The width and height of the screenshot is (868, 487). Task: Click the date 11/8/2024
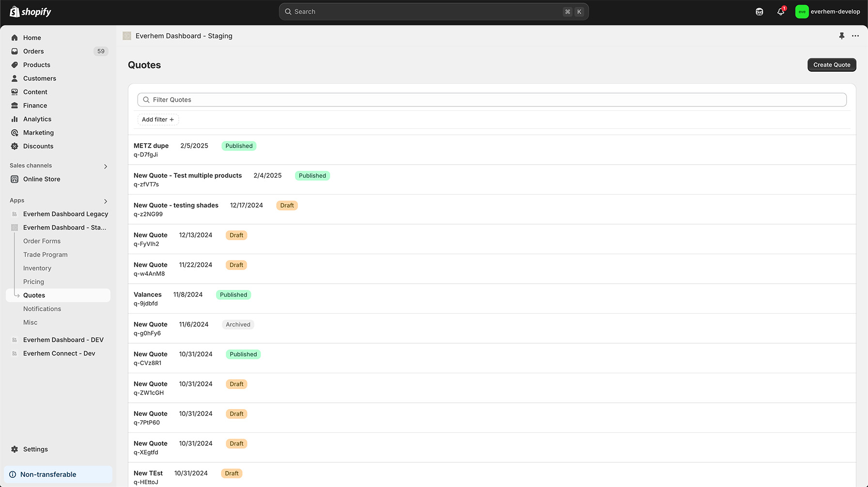tap(188, 295)
